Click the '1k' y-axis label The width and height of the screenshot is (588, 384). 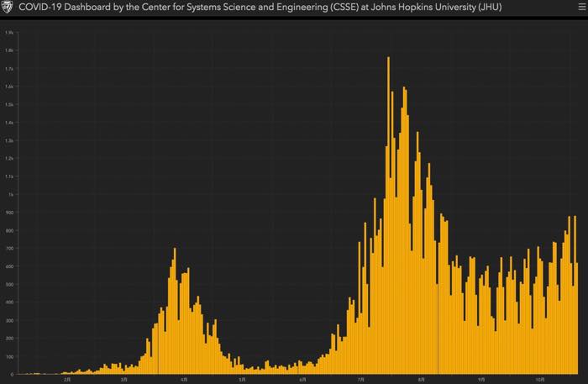(x=11, y=195)
